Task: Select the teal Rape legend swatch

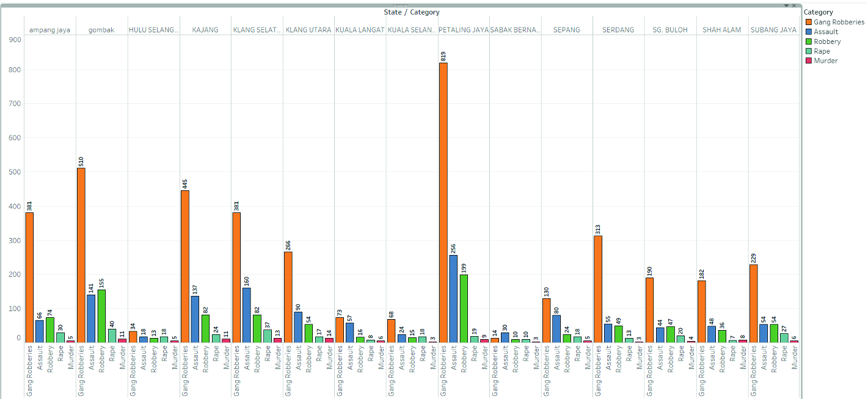Action: [x=809, y=51]
